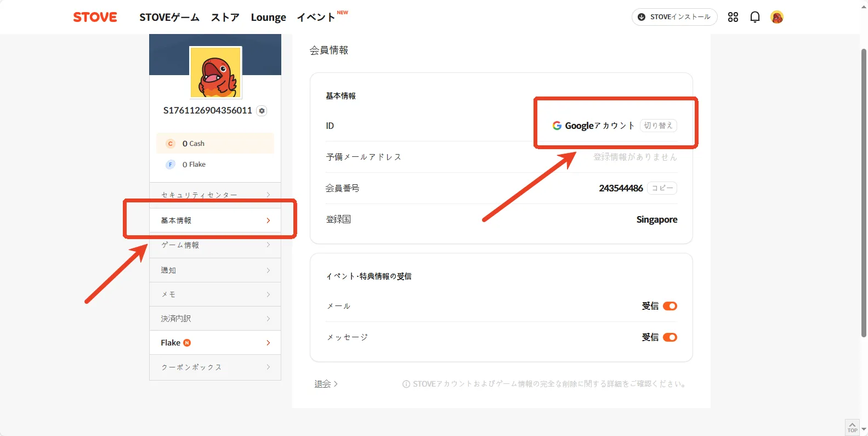Viewport: 868px width, 436px height.
Task: Expand the 通知 sidebar item
Action: (x=215, y=270)
